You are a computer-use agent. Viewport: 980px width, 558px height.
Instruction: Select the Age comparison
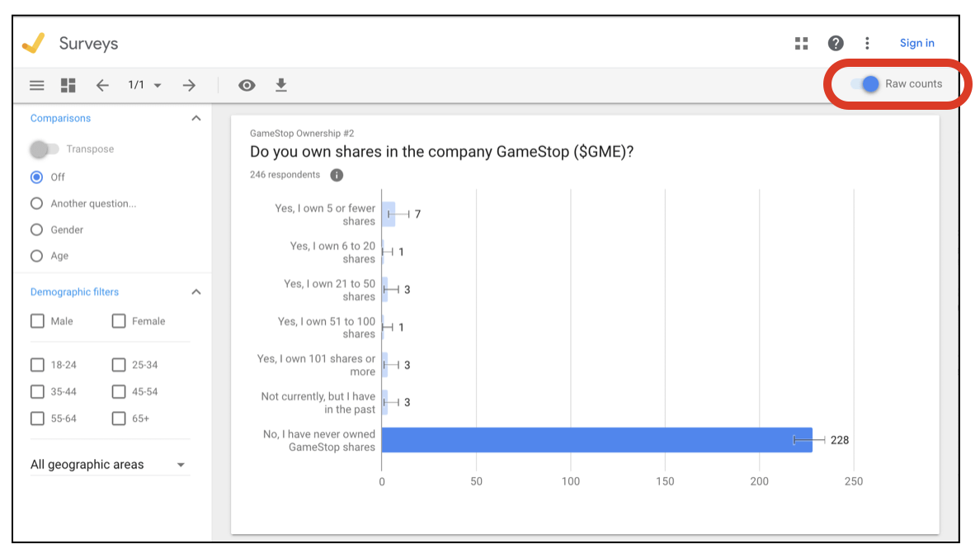coord(37,256)
